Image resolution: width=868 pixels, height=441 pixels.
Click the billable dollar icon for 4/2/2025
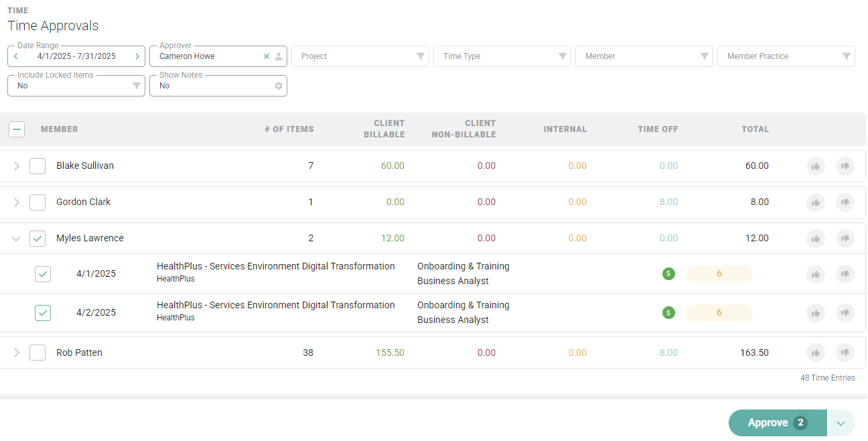pyautogui.click(x=668, y=312)
